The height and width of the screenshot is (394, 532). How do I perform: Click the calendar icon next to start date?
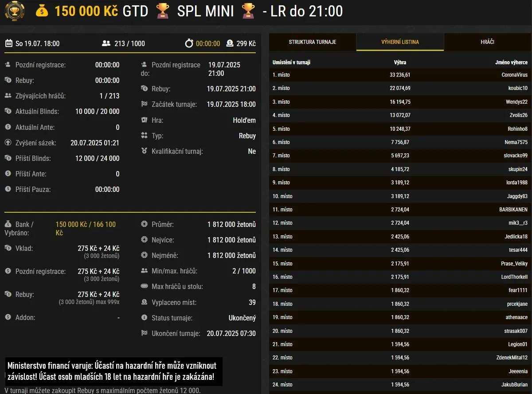pyautogui.click(x=9, y=43)
